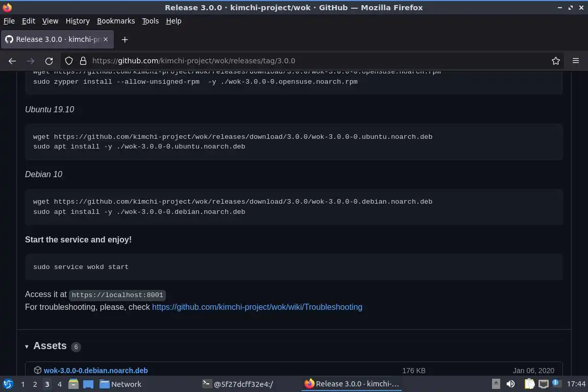Click the package icon beside debian asset

37,370
